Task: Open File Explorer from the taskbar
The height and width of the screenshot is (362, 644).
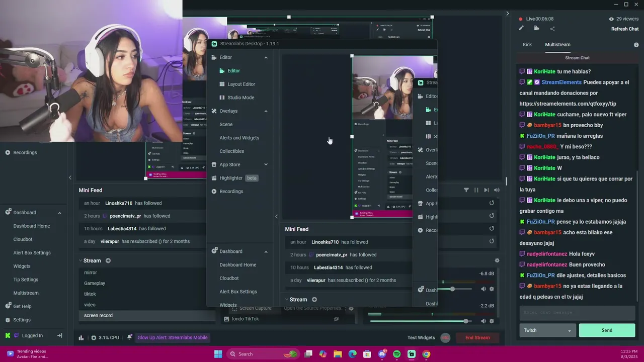Action: [x=338, y=354]
